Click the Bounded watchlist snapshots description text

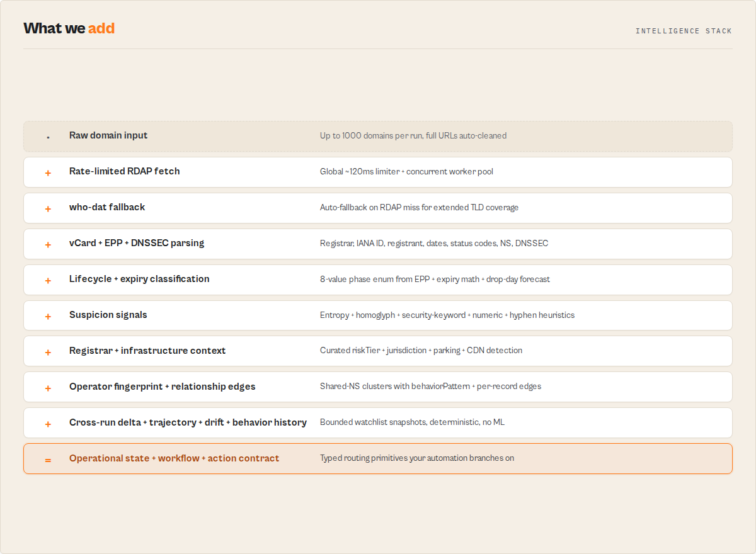pyautogui.click(x=412, y=422)
